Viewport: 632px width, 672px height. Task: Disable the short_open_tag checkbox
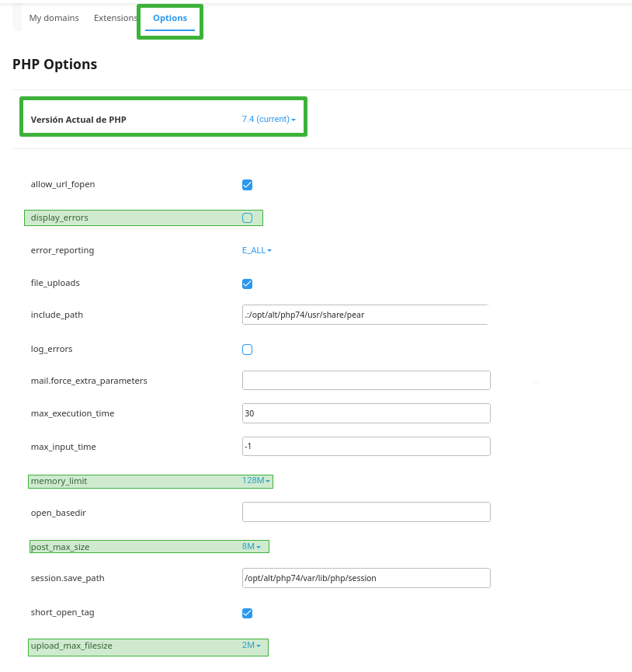pyautogui.click(x=247, y=613)
